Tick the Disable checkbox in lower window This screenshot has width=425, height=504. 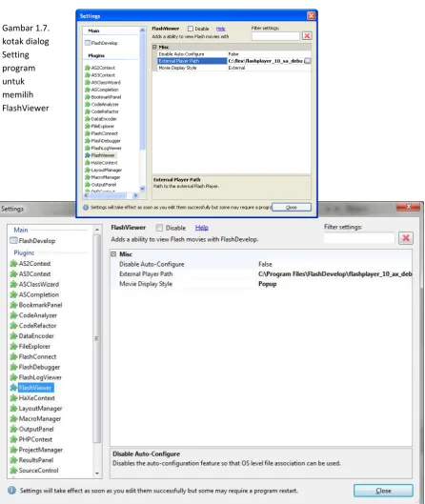tap(159, 228)
